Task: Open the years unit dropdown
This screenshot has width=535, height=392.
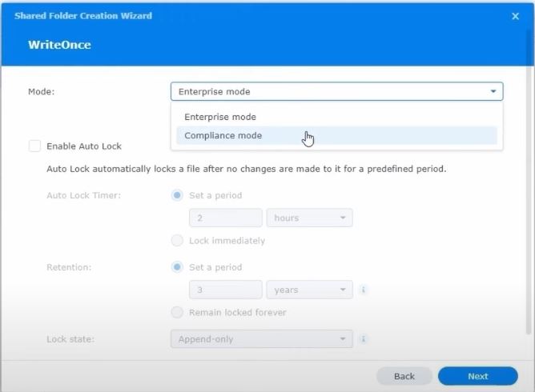Action: click(310, 290)
